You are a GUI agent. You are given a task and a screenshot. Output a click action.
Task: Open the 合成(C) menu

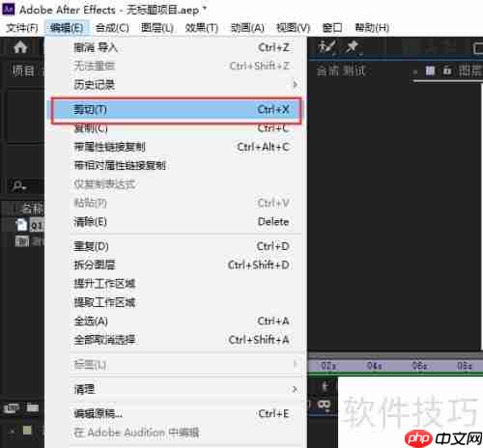112,28
